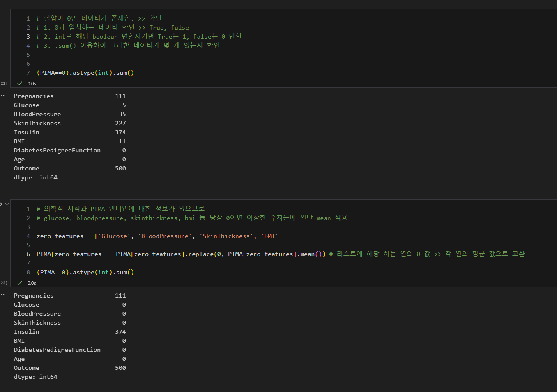This screenshot has height=392, width=557.
Task: Click the Outcome 500 row in second output
Action: (70, 368)
